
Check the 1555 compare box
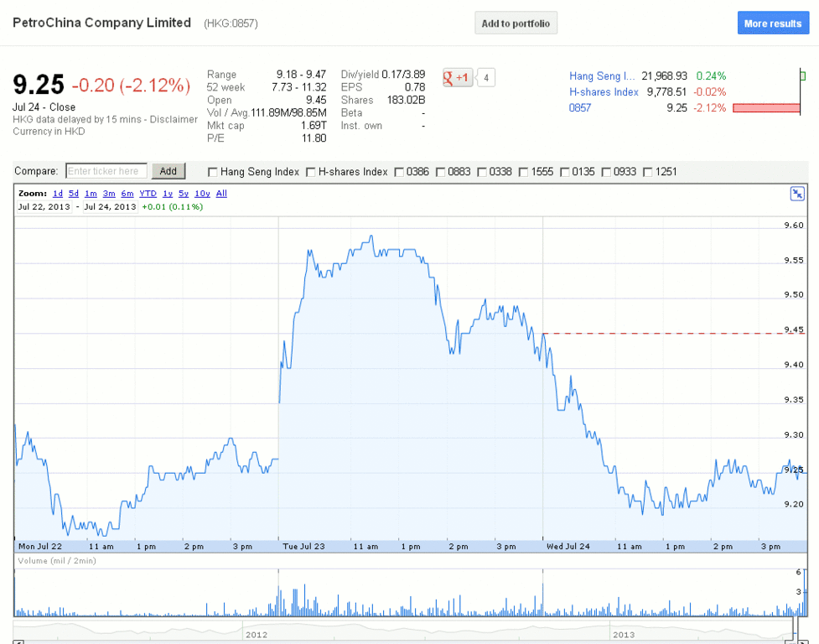coord(523,172)
